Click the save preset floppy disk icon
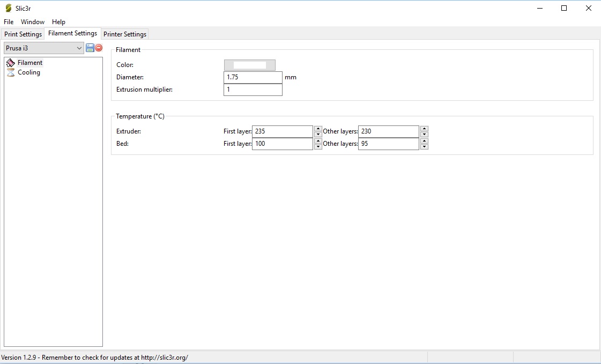Viewport: 601px width, 364px height. pos(90,48)
